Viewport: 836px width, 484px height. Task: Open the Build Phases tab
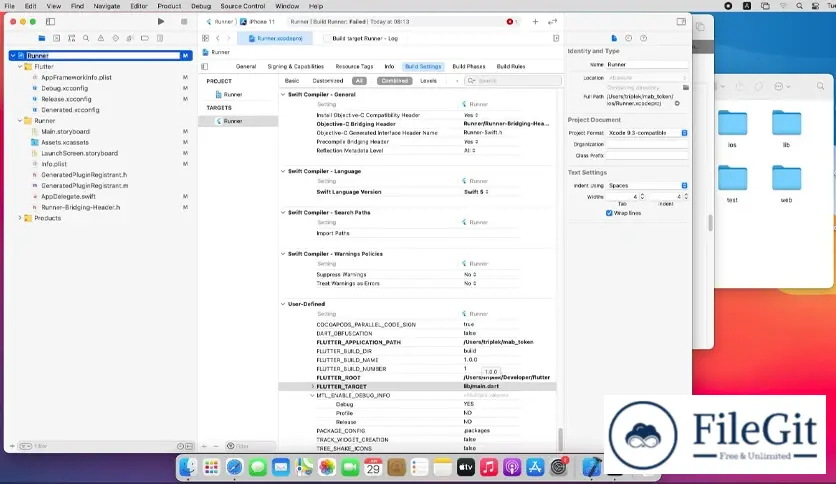click(x=469, y=67)
